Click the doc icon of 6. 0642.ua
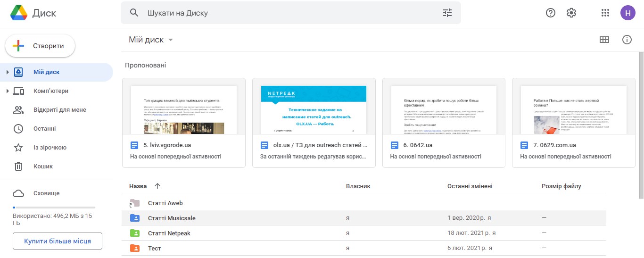The image size is (644, 258). [x=395, y=145]
